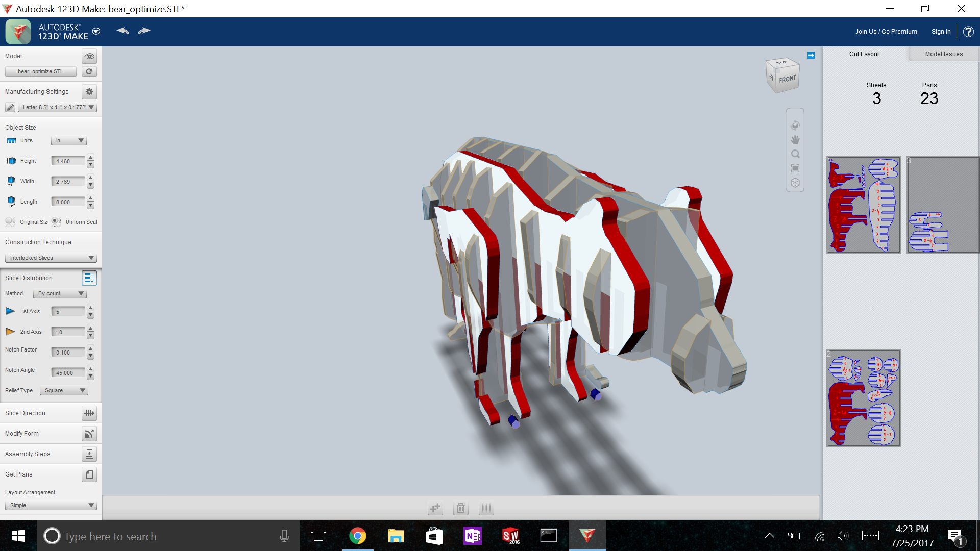Click the pencil icon to edit material settings
This screenshot has height=551, width=980.
pos(10,107)
